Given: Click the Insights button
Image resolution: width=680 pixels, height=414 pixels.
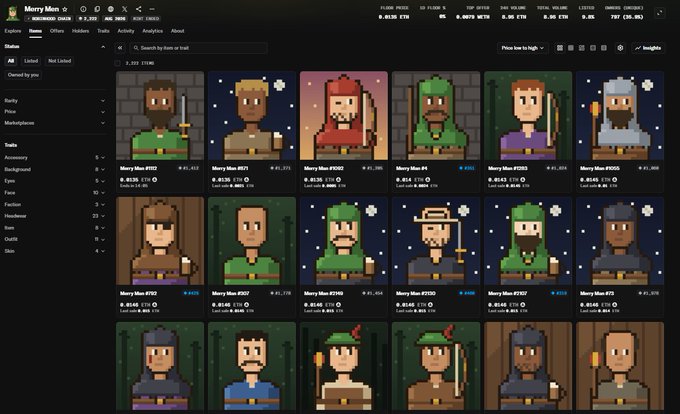Looking at the screenshot, I should (x=648, y=48).
